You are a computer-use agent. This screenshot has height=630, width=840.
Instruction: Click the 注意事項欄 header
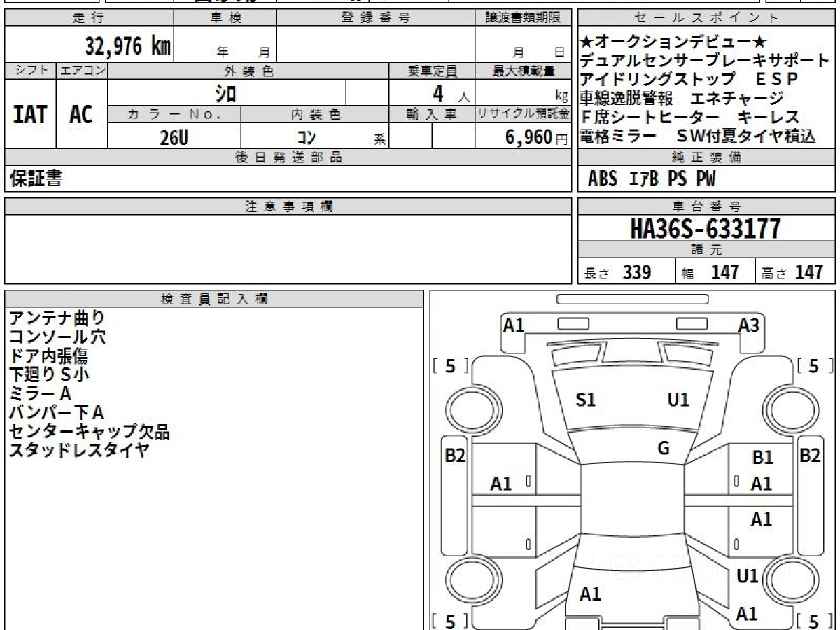[288, 206]
